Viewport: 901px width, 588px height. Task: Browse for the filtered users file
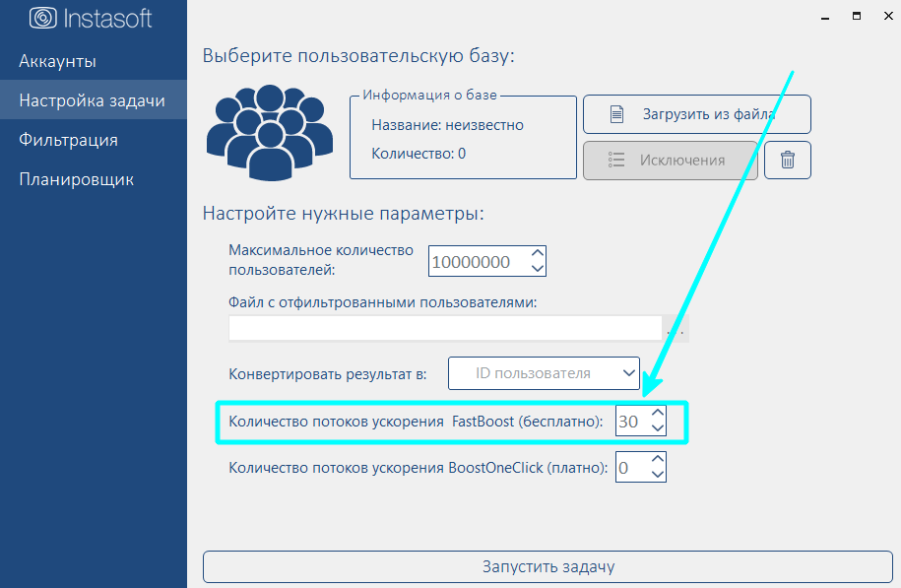coord(676,329)
